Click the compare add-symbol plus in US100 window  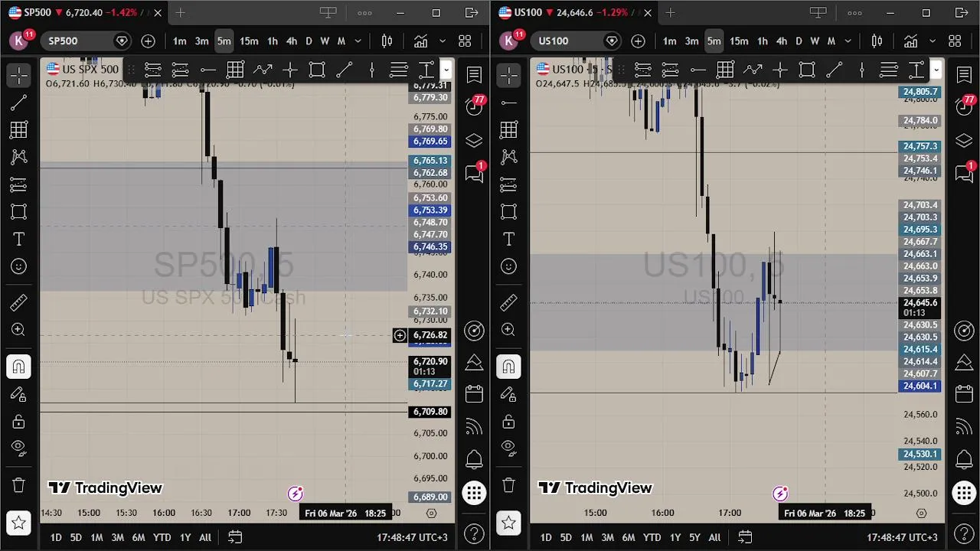tap(638, 41)
